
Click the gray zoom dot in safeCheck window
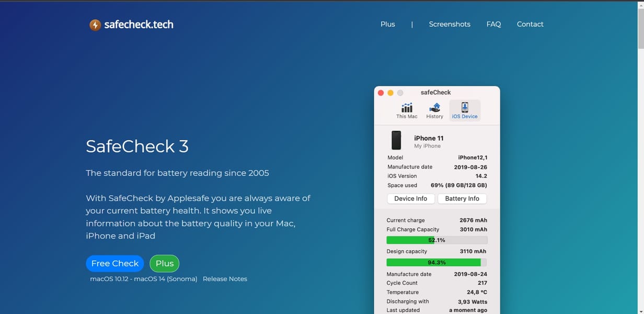pos(400,93)
